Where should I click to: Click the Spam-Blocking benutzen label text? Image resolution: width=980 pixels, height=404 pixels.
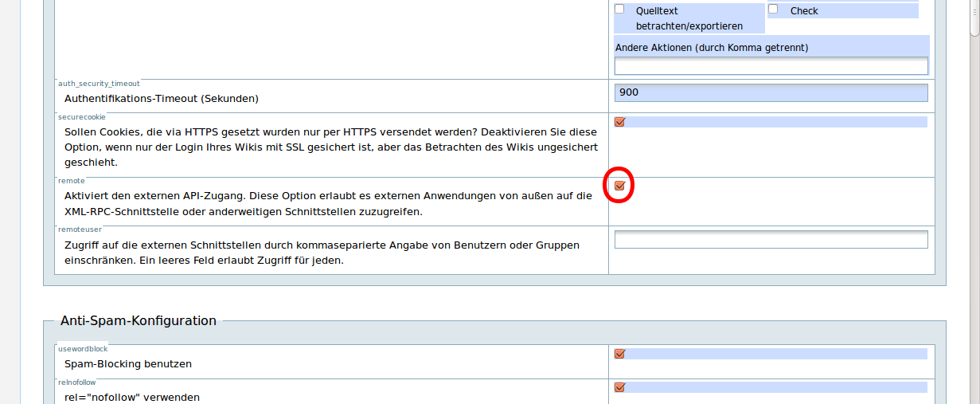[128, 364]
